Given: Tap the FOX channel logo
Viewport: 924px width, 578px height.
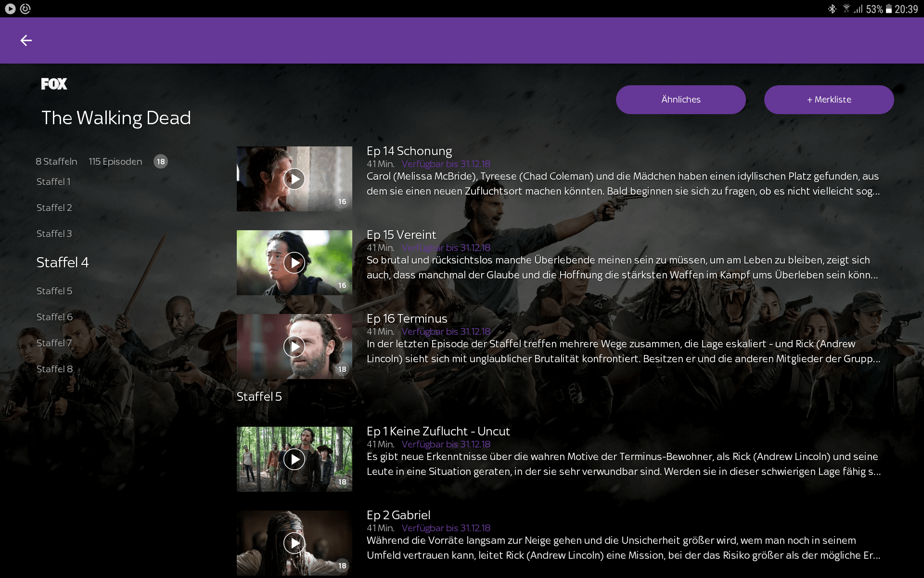Looking at the screenshot, I should pos(54,84).
